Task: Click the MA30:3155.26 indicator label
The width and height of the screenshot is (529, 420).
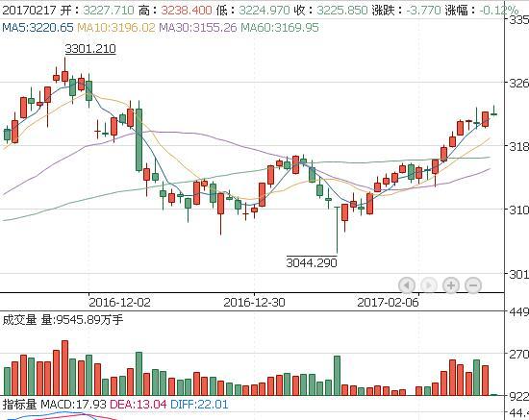Action: tap(198, 27)
